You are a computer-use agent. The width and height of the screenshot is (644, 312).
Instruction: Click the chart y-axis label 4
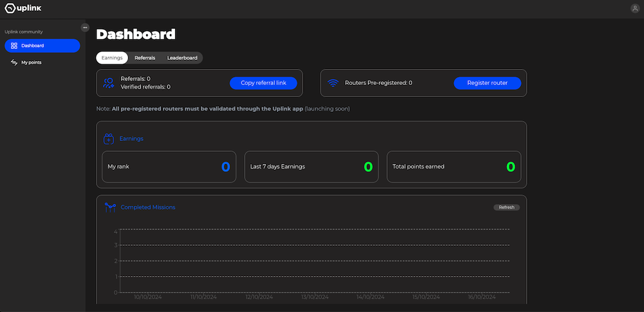point(116,232)
